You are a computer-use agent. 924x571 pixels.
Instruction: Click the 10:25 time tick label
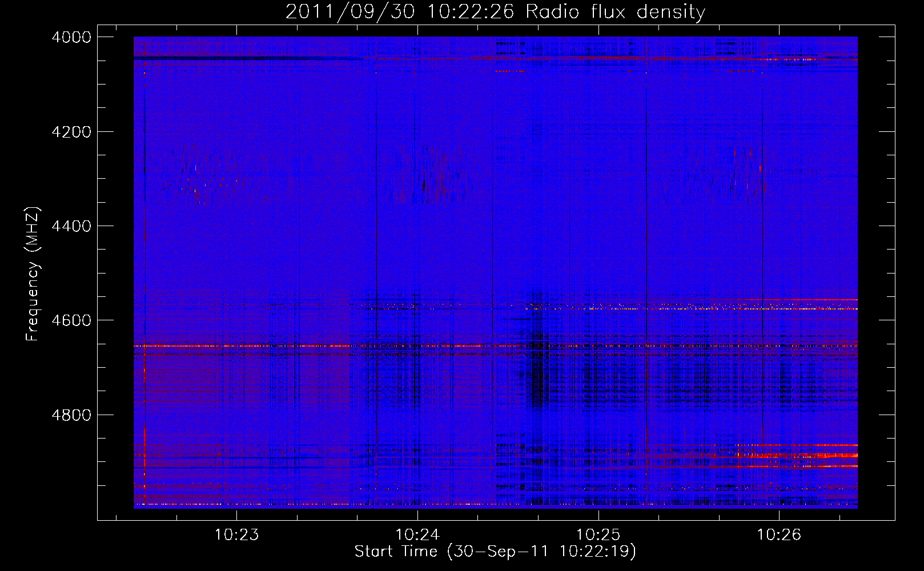[598, 535]
